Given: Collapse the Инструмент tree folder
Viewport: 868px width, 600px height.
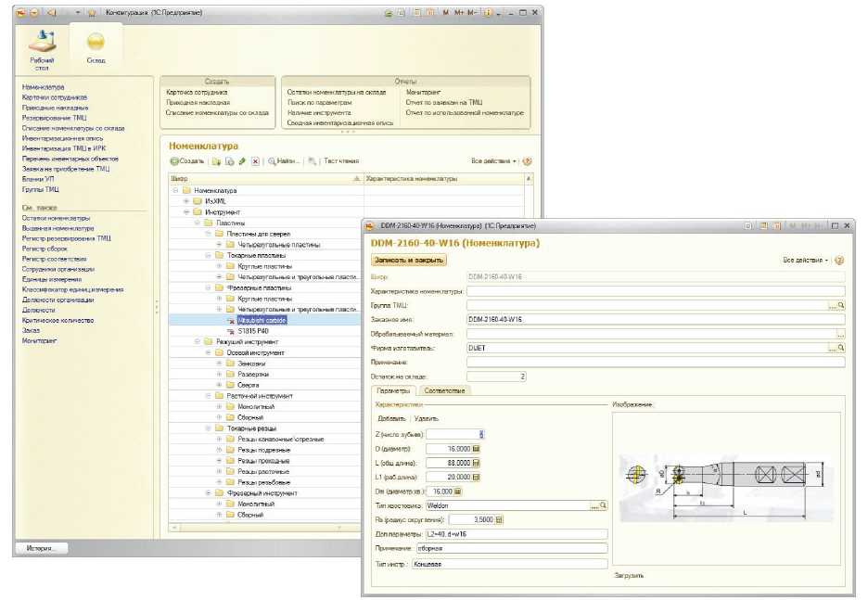Looking at the screenshot, I should point(185,211).
